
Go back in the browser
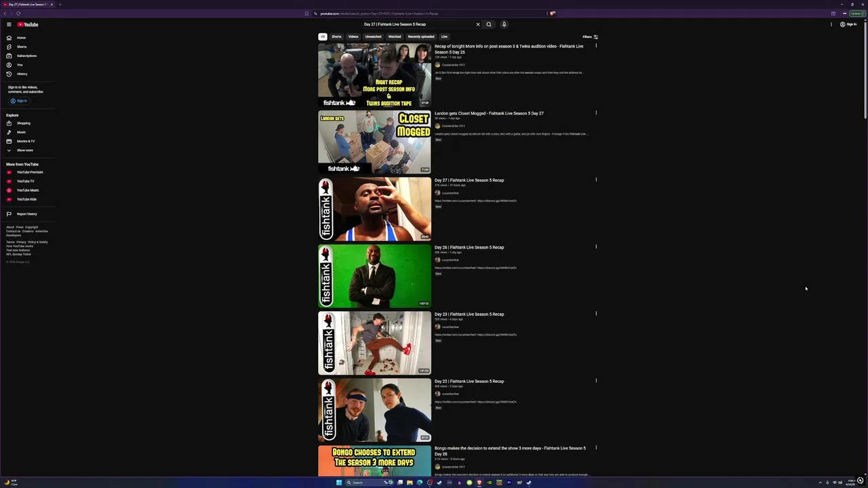[x=5, y=14]
